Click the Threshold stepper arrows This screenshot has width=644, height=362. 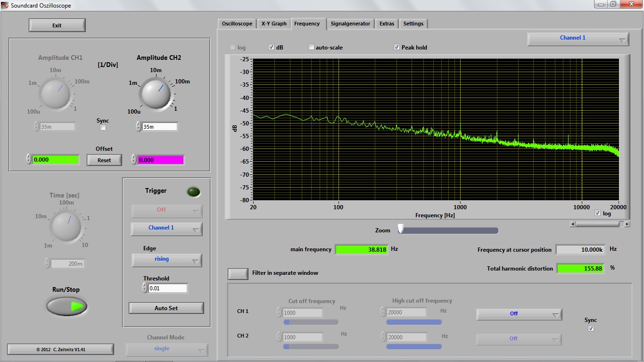tap(145, 288)
